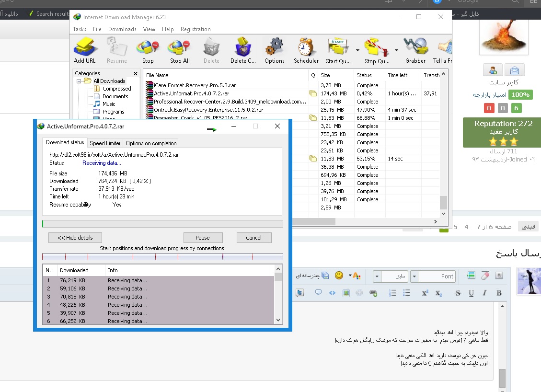Insert numbered list in forum editor
Image resolution: width=541 pixels, height=392 pixels.
pos(392,293)
